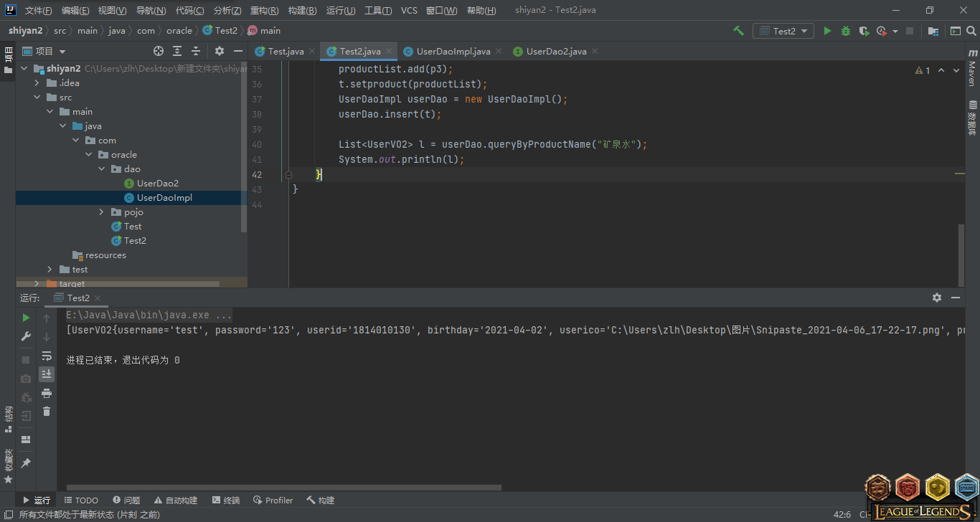Start debugging with the green bug icon
The image size is (980, 522).
pyautogui.click(x=846, y=31)
